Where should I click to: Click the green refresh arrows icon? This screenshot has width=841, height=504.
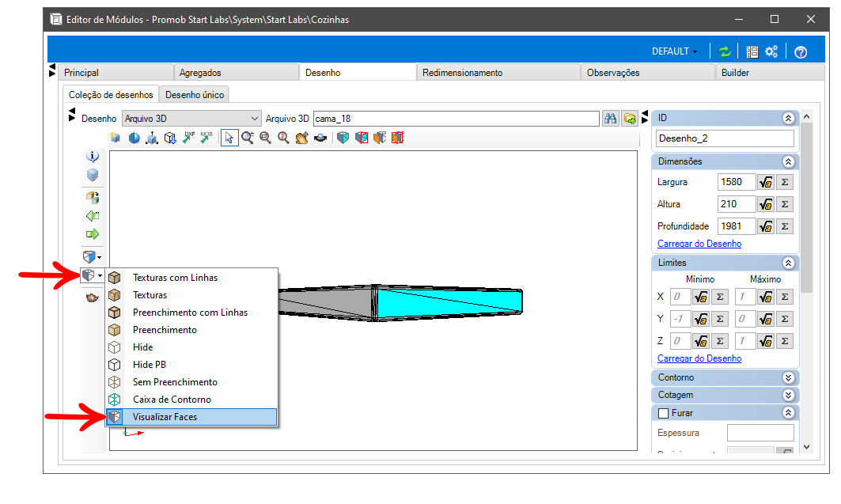tap(725, 51)
